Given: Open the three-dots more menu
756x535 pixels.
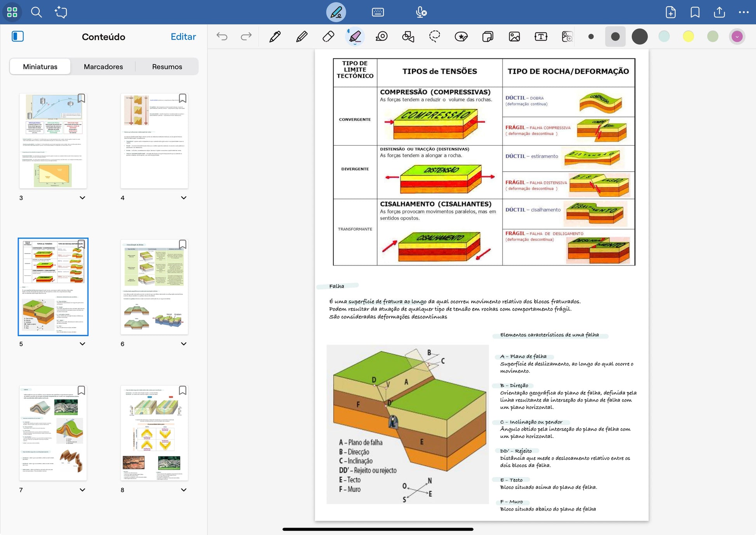Looking at the screenshot, I should click(744, 12).
